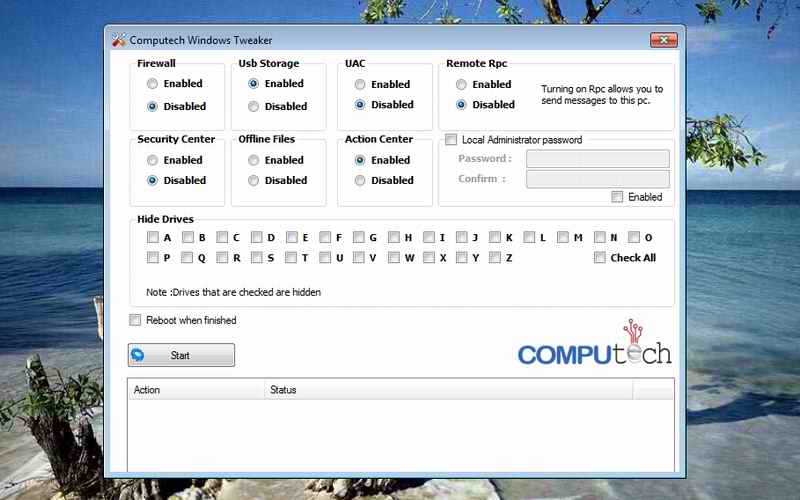Check drive F checkbox
The image size is (800, 500).
click(325, 237)
